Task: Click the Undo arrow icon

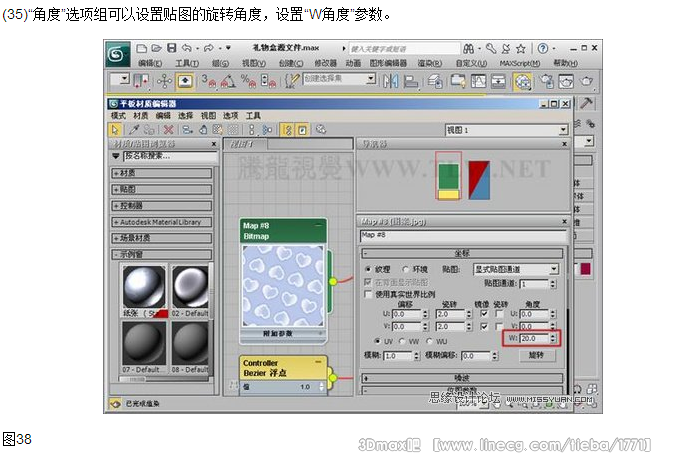Action: (187, 48)
